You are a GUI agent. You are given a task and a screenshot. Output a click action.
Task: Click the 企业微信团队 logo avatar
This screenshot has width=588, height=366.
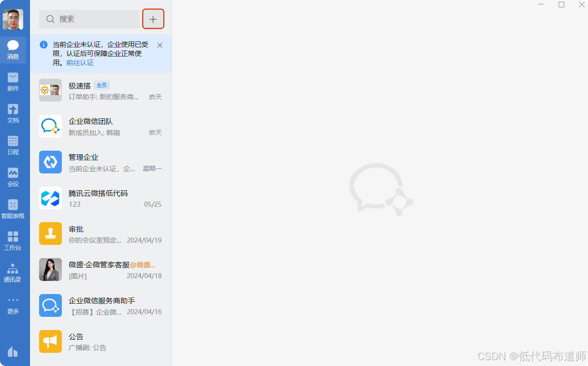(x=50, y=126)
